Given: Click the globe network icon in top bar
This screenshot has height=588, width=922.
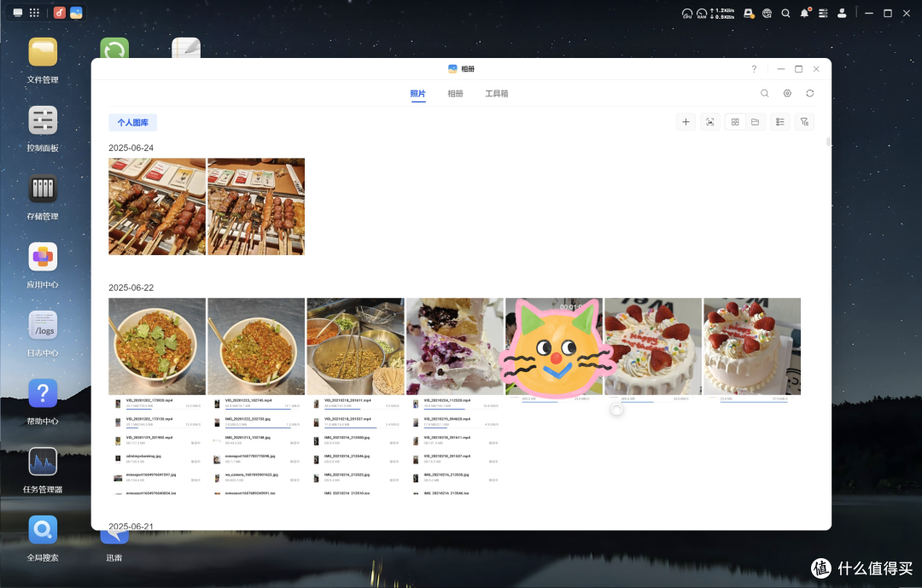Looking at the screenshot, I should [767, 14].
